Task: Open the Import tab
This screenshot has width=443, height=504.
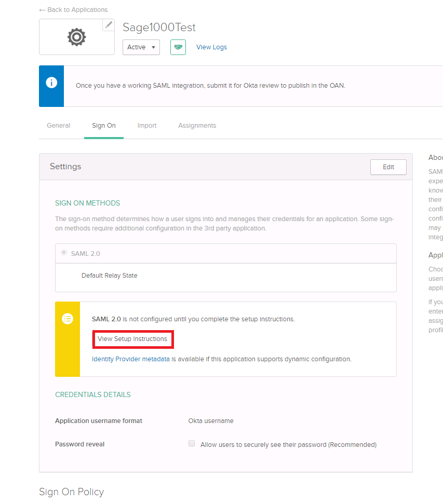Action: (147, 126)
